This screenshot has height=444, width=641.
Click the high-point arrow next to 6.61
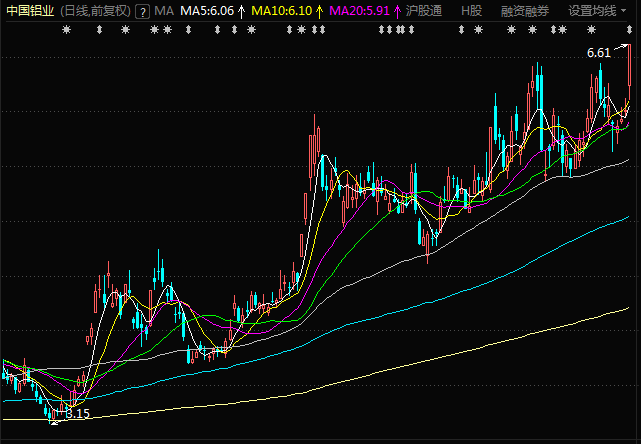(620, 48)
